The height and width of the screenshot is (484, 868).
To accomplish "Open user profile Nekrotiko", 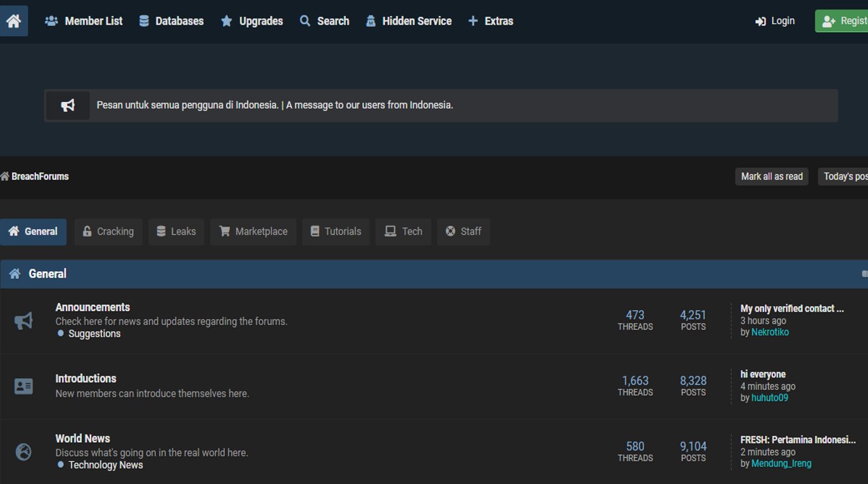I will 770,332.
